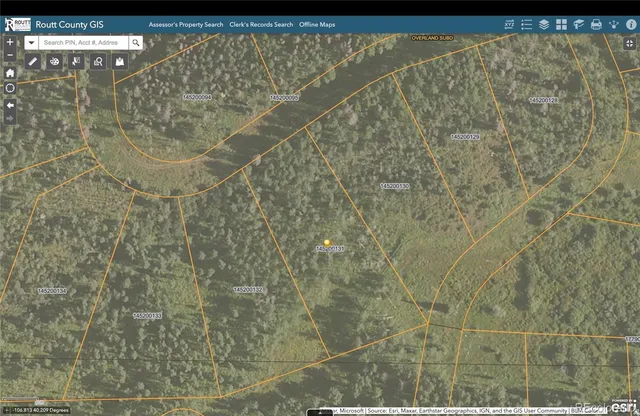Go back to previous map extent
Screen dimensions: 640x416
(10, 104)
